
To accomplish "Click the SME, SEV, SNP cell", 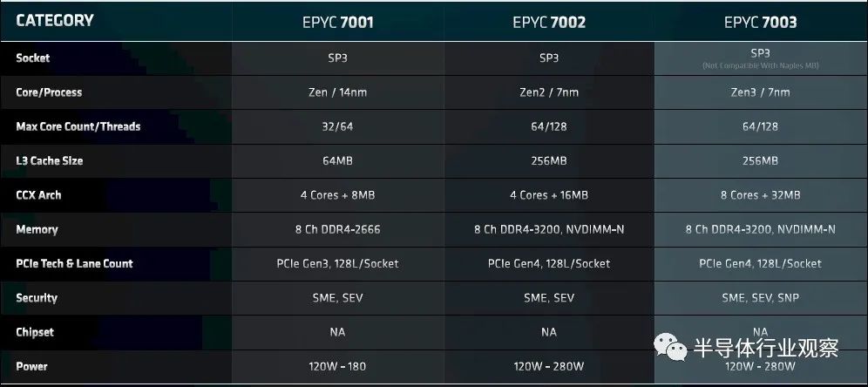I will [x=761, y=298].
